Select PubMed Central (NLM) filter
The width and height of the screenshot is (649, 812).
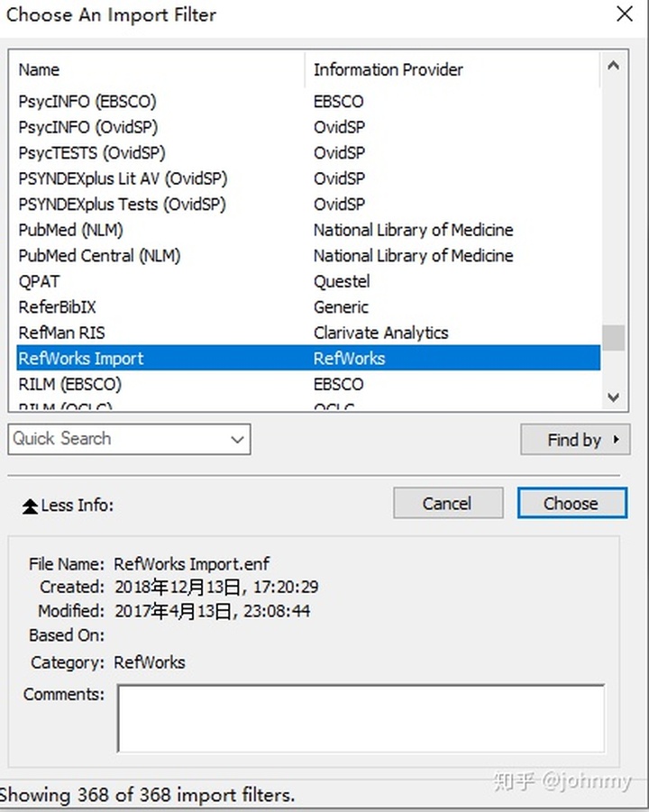click(308, 256)
